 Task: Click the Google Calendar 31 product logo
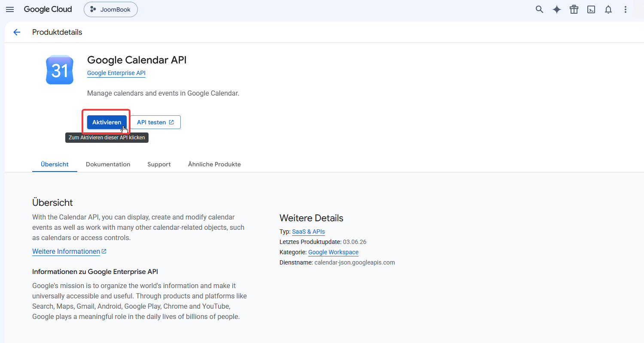coord(60,70)
